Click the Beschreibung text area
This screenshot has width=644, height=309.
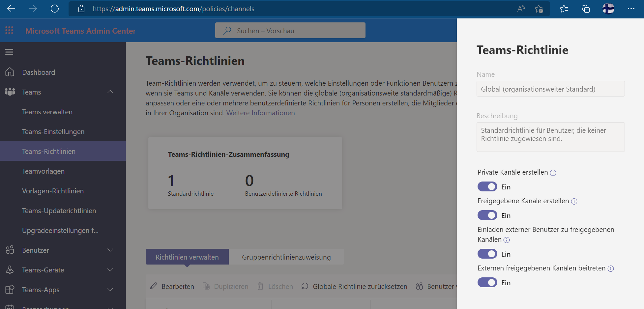[x=550, y=137]
